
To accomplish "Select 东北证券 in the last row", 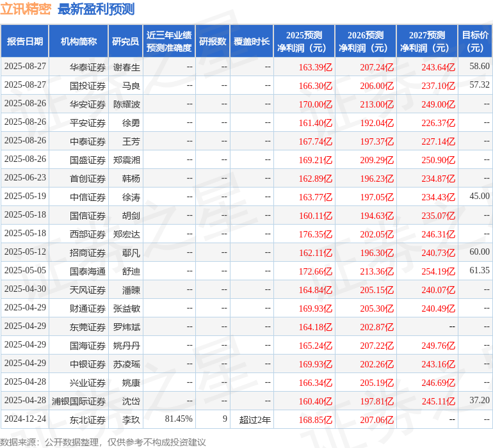I will (88, 420).
